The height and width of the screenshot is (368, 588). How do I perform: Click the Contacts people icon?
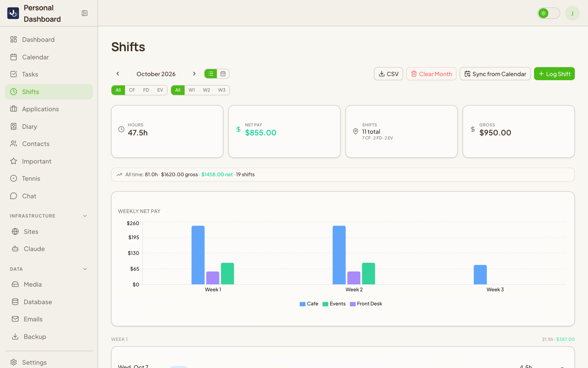click(14, 144)
